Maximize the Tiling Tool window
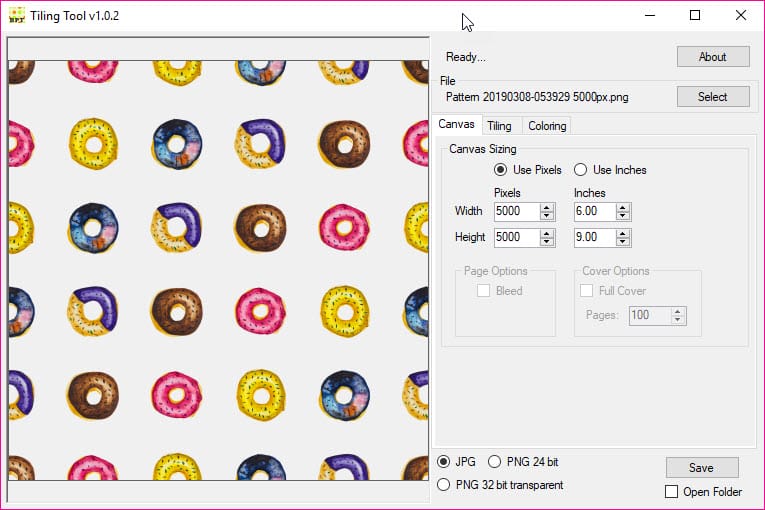The width and height of the screenshot is (765, 510). coord(695,16)
